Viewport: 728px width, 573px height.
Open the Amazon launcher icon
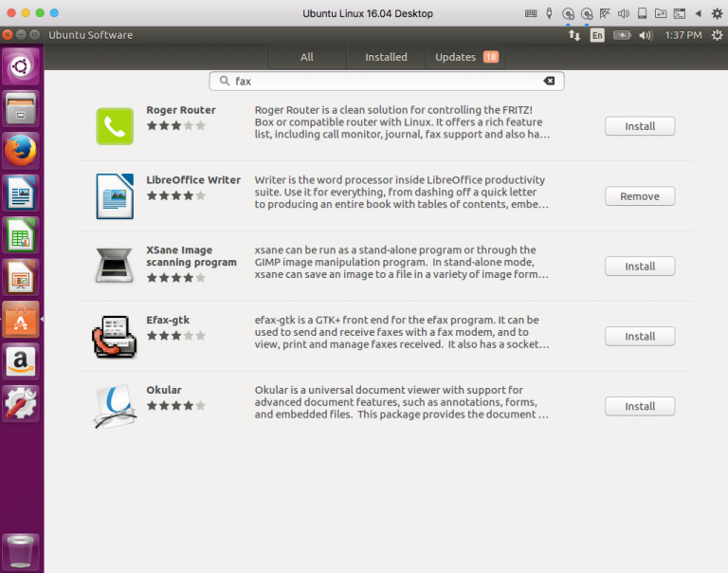pos(21,361)
